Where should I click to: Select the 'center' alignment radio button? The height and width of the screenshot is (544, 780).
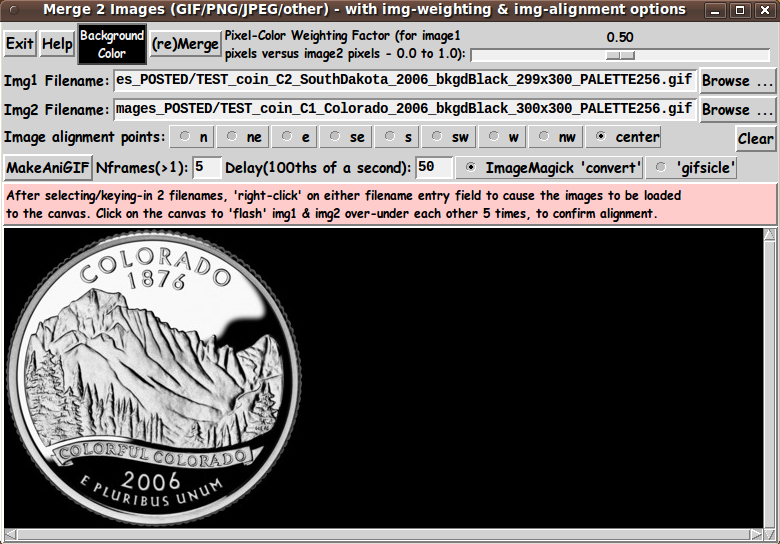(x=623, y=137)
